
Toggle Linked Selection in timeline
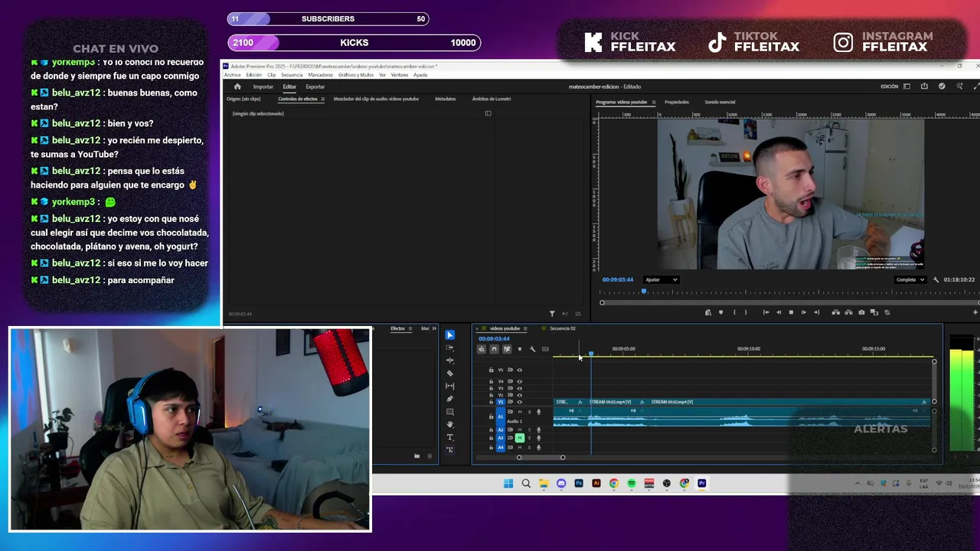point(507,349)
